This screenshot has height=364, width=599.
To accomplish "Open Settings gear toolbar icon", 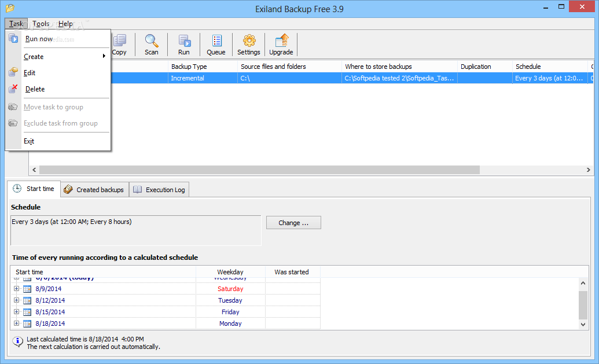I will pos(249,40).
